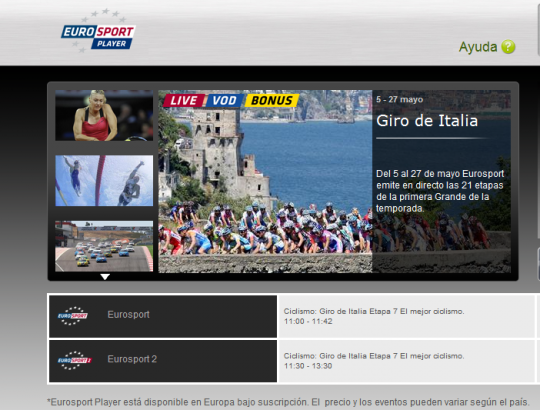This screenshot has width=540, height=410.
Task: Open the Giro de Italia headline
Action: 427,121
